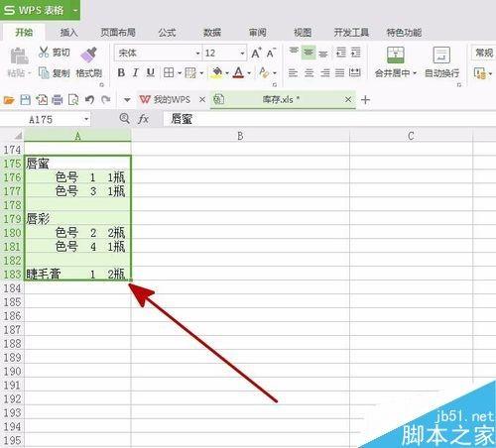Click the fx insert function icon

[143, 118]
